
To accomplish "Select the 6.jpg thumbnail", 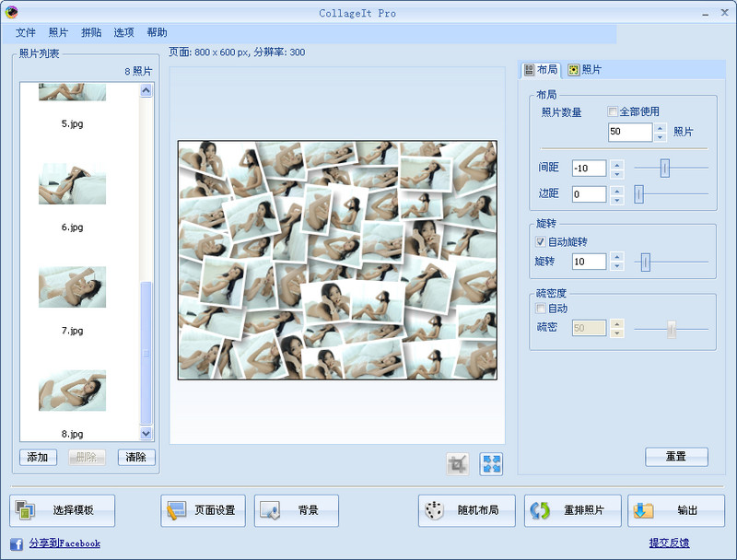I will click(x=72, y=184).
